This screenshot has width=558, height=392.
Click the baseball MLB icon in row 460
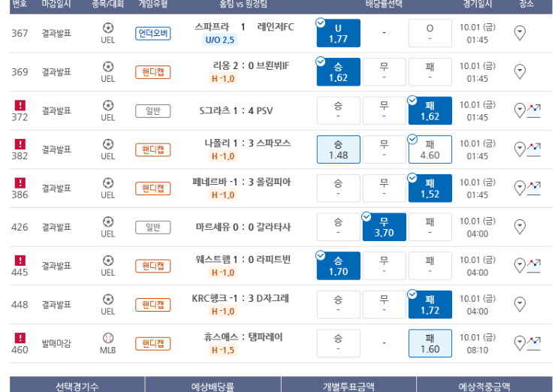click(108, 338)
